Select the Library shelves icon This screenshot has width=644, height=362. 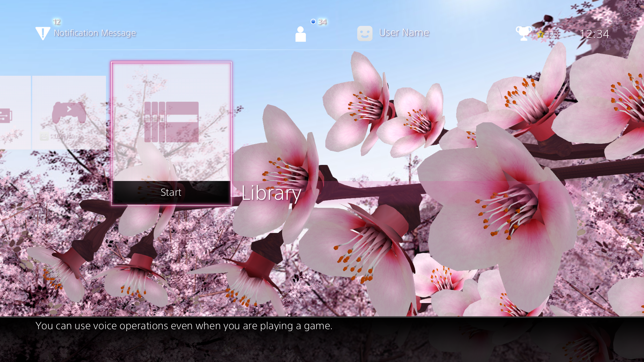(171, 122)
